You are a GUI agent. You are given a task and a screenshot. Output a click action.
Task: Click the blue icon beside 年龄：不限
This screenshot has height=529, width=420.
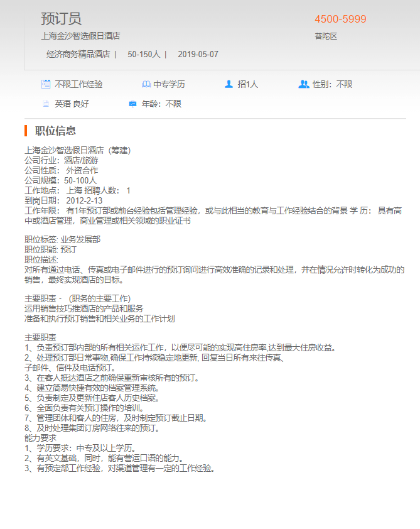click(132, 104)
